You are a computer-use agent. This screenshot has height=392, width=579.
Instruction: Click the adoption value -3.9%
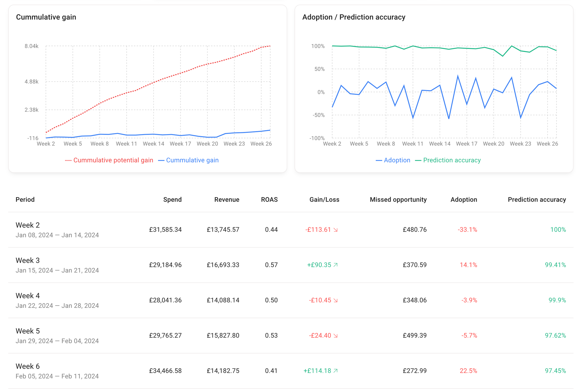click(469, 300)
